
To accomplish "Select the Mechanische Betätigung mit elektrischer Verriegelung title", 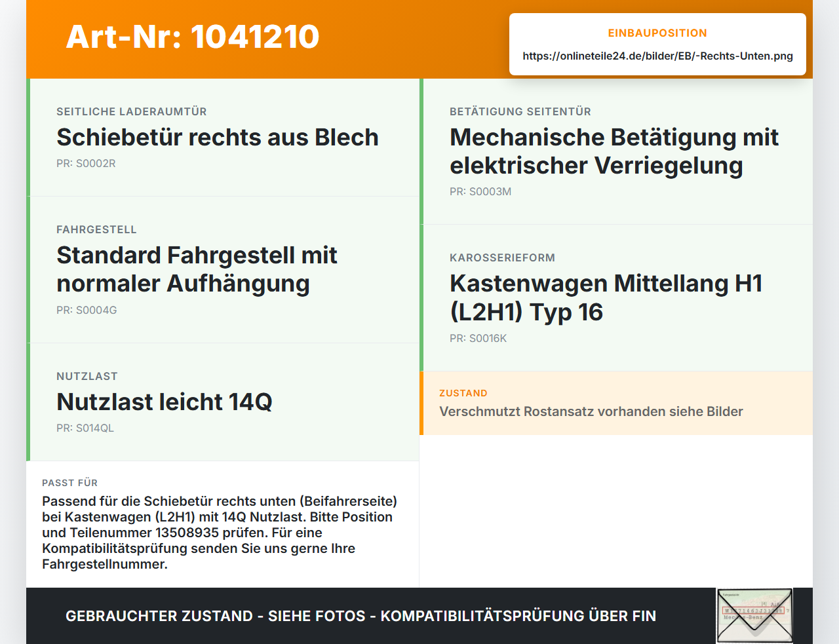I will tap(614, 151).
